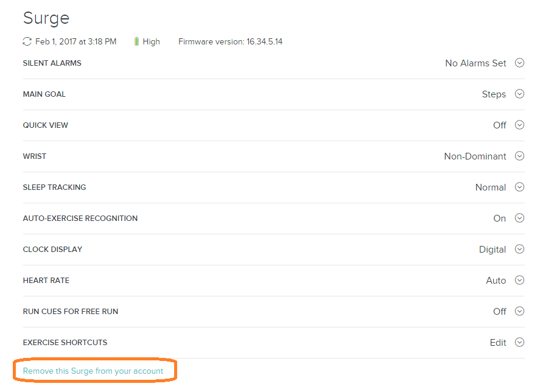This screenshot has height=392, width=543.
Task: Click the green battery level icon
Action: click(136, 41)
